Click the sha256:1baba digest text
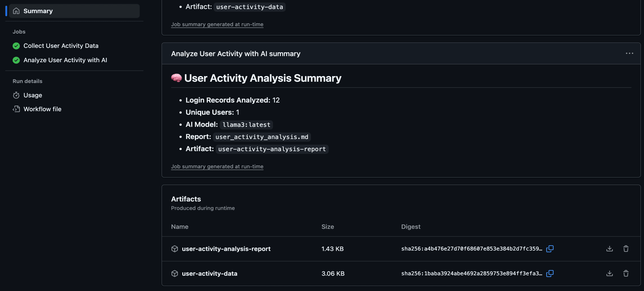This screenshot has height=291, width=644. [471, 273]
